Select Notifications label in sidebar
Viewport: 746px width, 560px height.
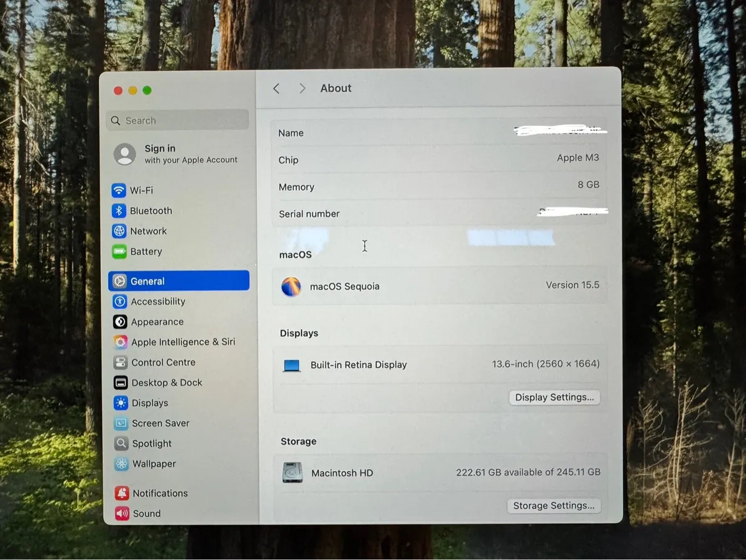(x=160, y=493)
